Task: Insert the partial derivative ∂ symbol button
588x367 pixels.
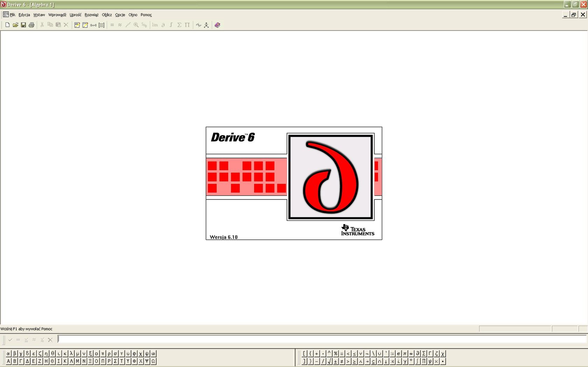Action: click(x=418, y=353)
